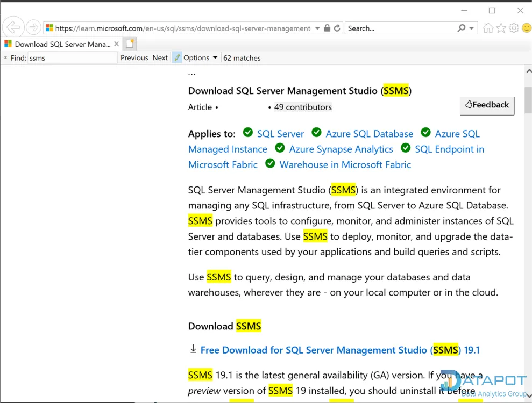
Task: Go to the Previous find match
Action: tap(134, 58)
